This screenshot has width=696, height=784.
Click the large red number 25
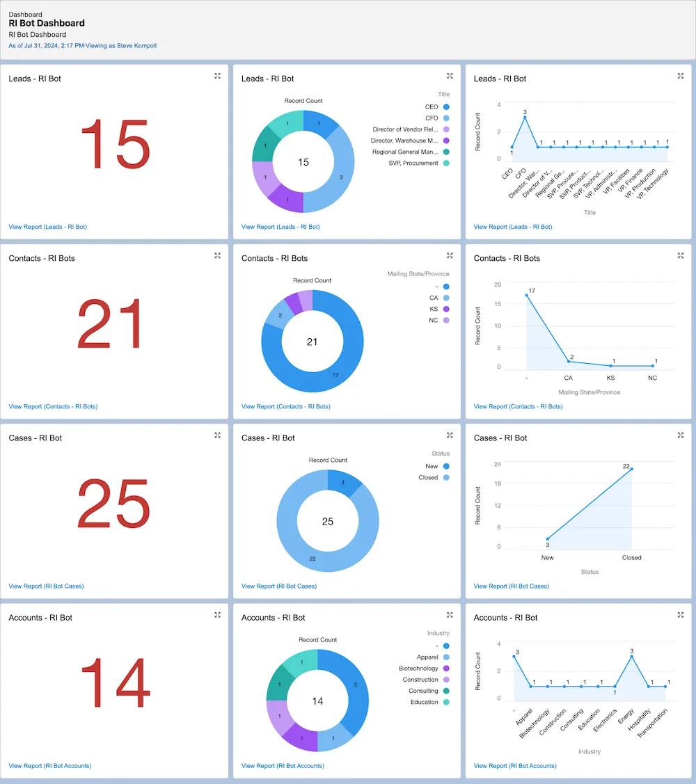tap(113, 504)
